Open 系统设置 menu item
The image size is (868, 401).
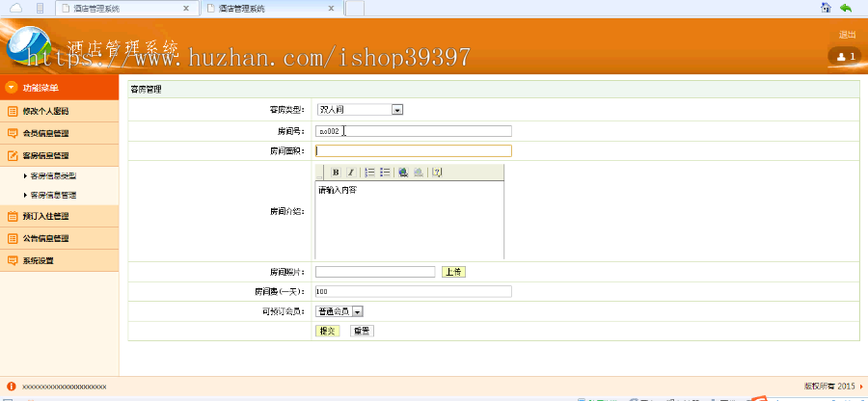(59, 260)
